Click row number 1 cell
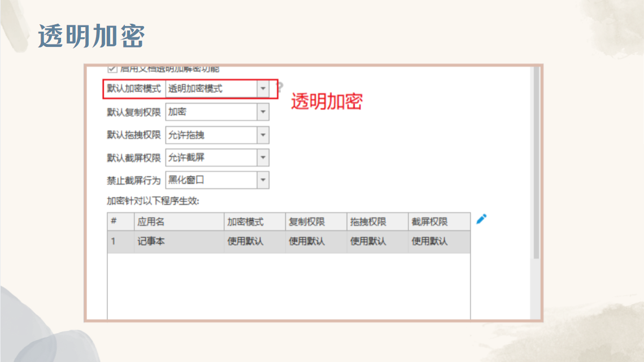 [121, 241]
